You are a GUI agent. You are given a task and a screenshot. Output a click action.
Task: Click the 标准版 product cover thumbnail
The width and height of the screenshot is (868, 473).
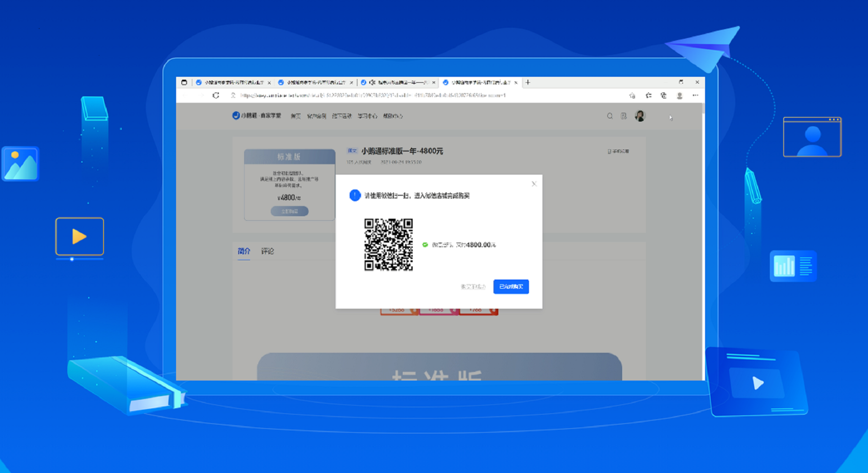point(290,185)
